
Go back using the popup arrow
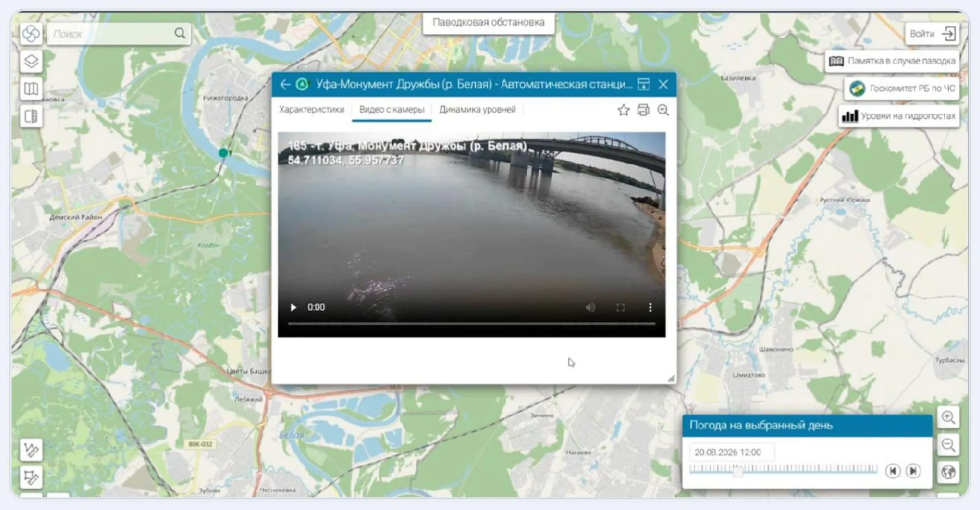click(285, 84)
